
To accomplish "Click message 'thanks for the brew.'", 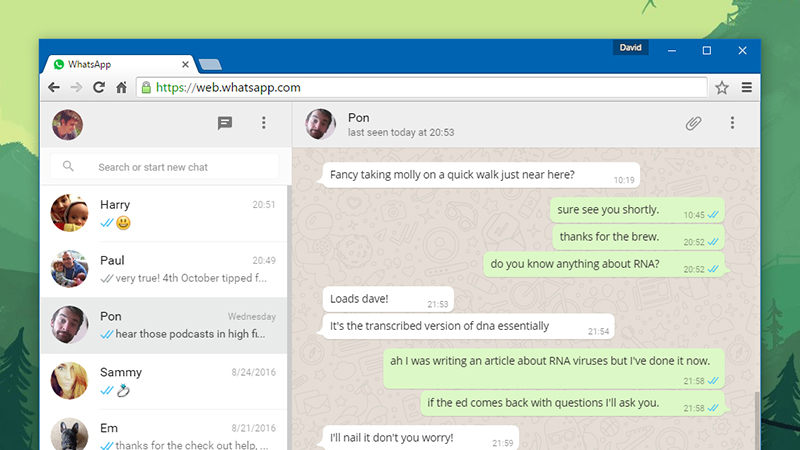I will (638, 237).
